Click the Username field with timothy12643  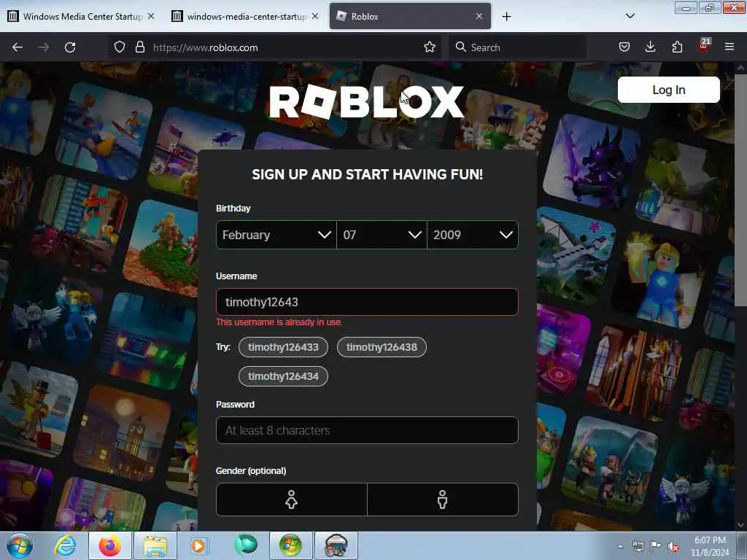[x=367, y=302]
